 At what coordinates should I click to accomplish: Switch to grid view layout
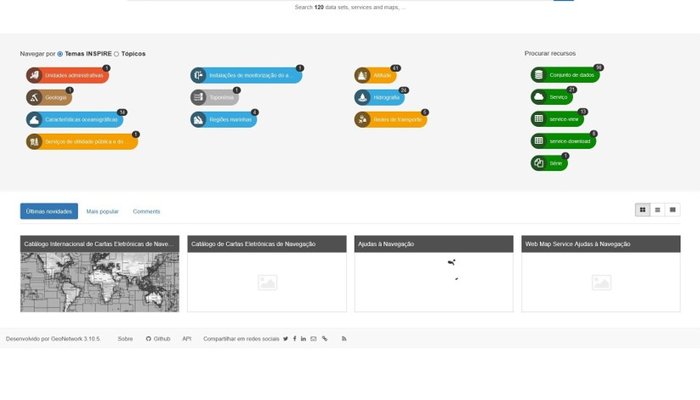(642, 210)
